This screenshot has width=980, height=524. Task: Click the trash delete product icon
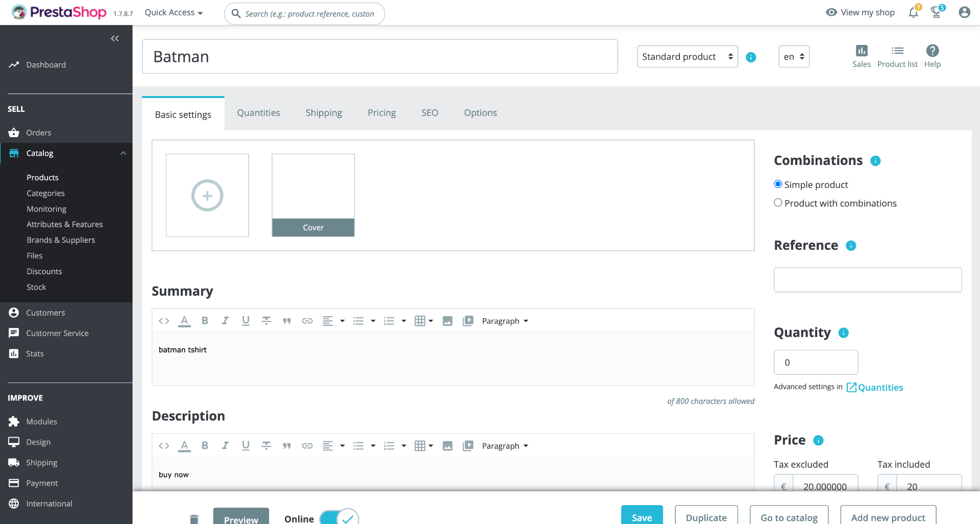click(194, 518)
